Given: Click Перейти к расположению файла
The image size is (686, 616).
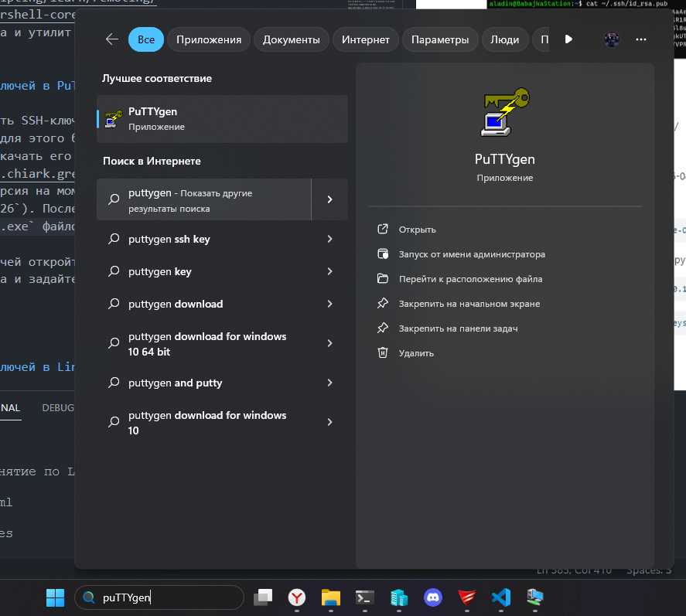Looking at the screenshot, I should click(469, 279).
